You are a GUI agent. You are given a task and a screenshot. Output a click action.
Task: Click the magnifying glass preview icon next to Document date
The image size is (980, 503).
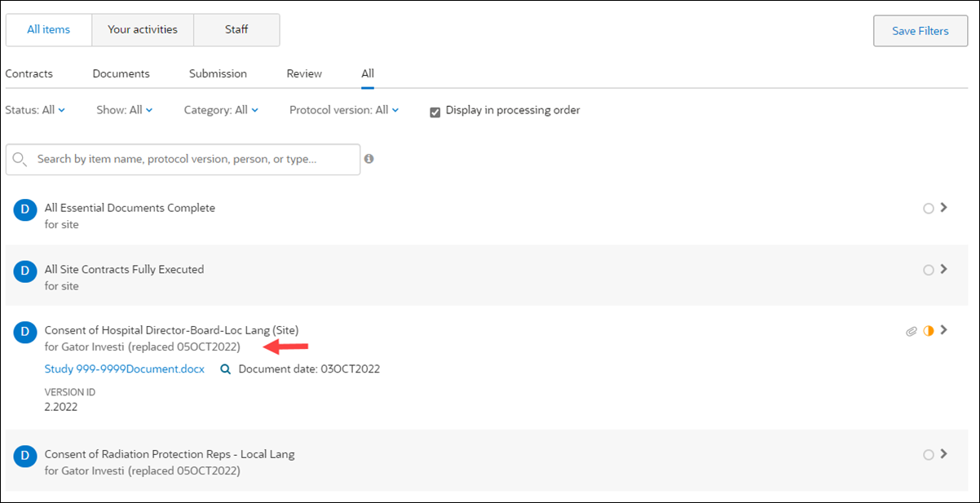[x=225, y=368]
